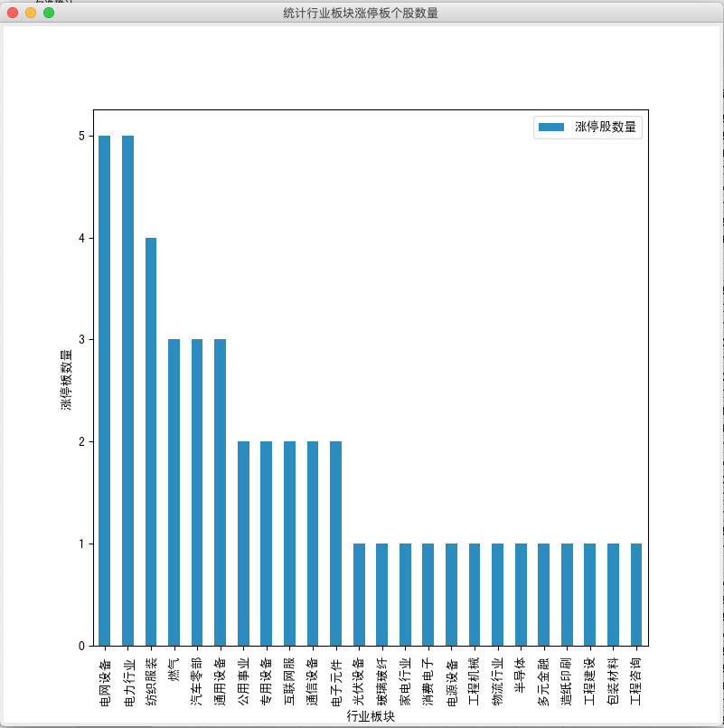The image size is (724, 728).
Task: Click the bar above 燃气
Action: (x=174, y=493)
